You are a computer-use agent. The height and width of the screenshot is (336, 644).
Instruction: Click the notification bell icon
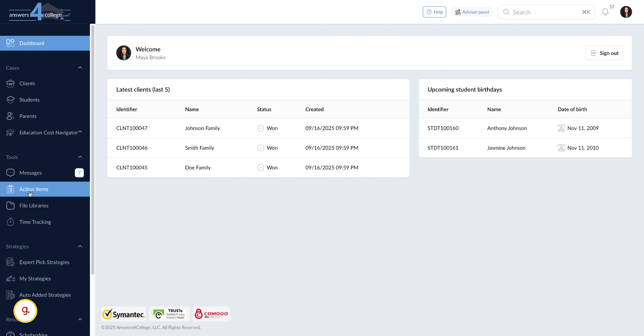[605, 12]
